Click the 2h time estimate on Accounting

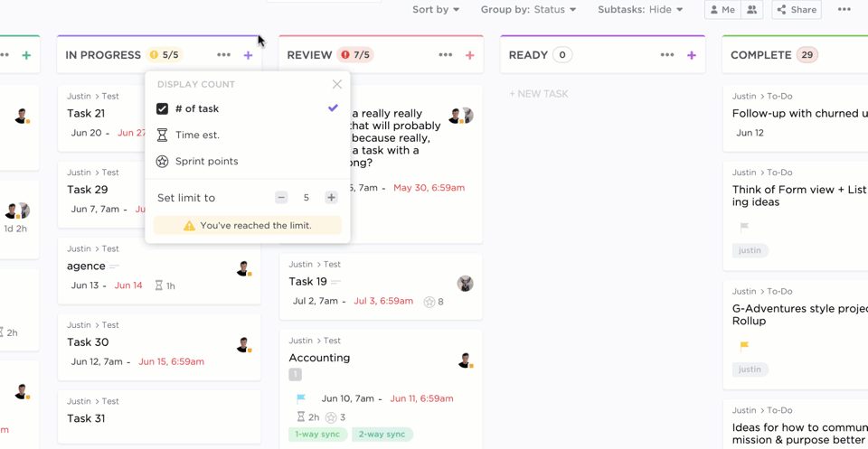tap(307, 417)
